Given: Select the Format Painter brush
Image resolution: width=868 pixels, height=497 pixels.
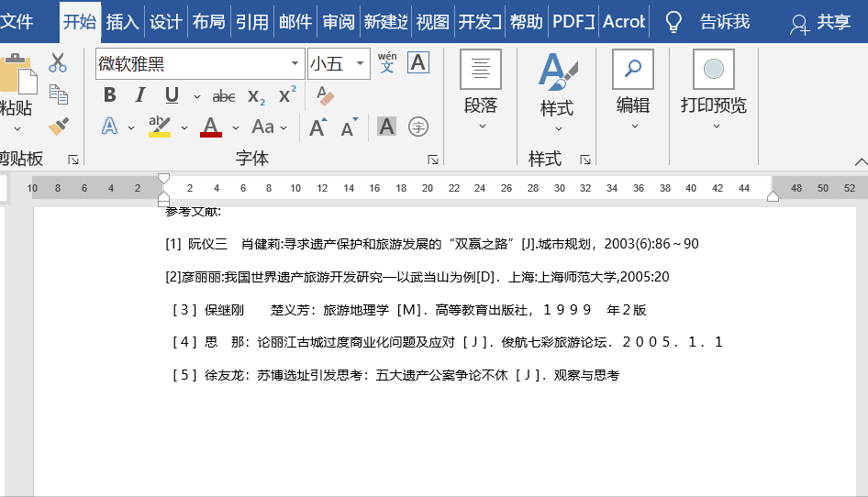Looking at the screenshot, I should pos(58,127).
